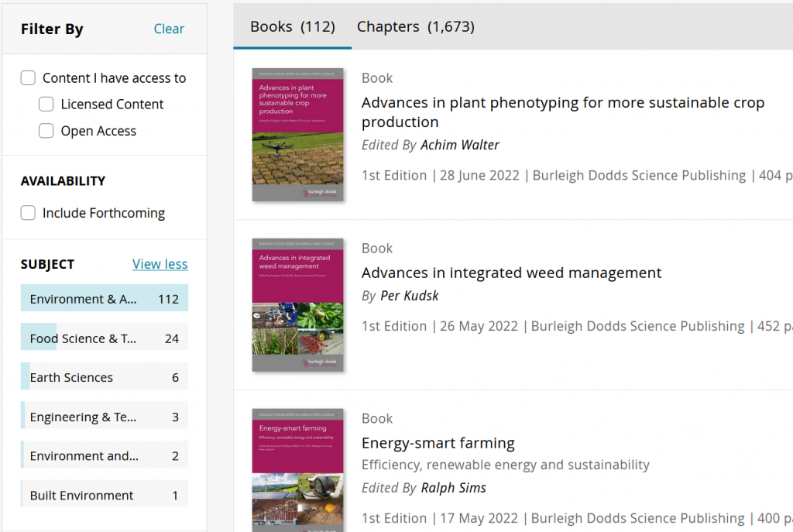View editor Achim Walter's page
The width and height of the screenshot is (793, 532).
pos(460,145)
